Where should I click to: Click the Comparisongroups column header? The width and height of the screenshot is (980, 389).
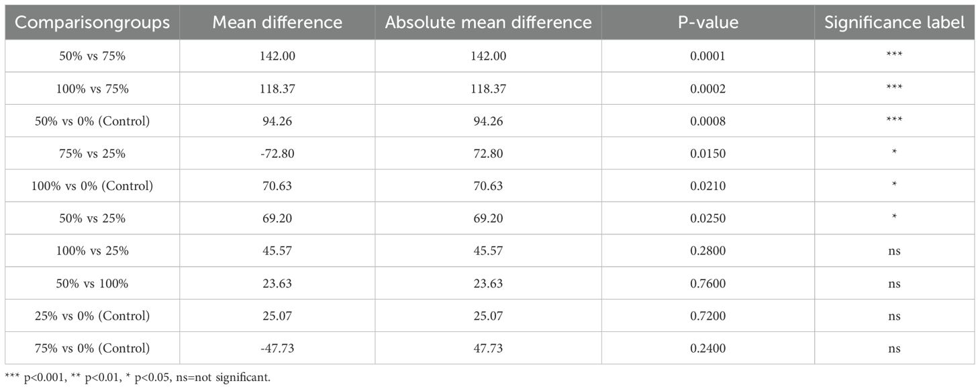pyautogui.click(x=93, y=22)
